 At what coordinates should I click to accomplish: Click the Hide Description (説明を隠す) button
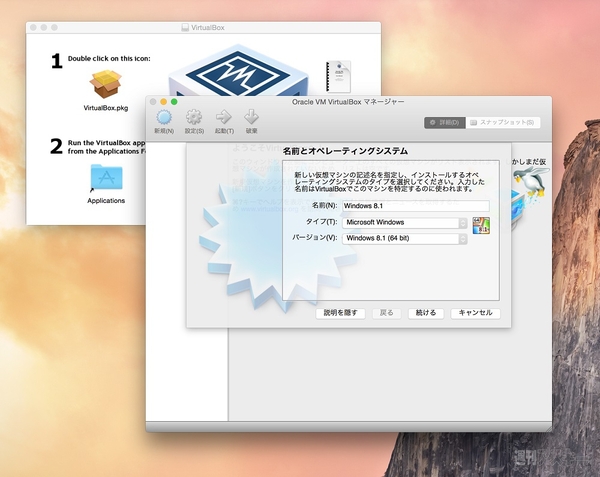point(340,313)
